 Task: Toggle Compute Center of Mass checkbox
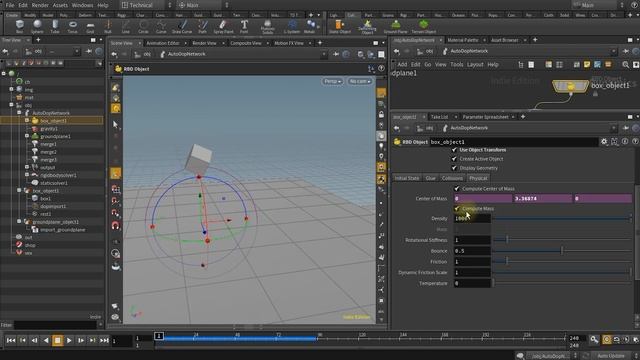point(457,189)
